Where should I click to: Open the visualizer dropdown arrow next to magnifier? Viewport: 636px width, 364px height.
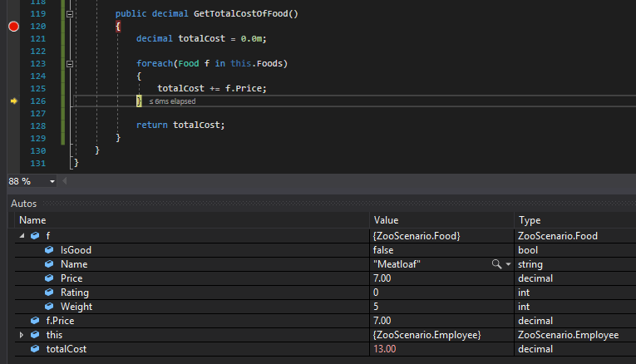tap(508, 264)
